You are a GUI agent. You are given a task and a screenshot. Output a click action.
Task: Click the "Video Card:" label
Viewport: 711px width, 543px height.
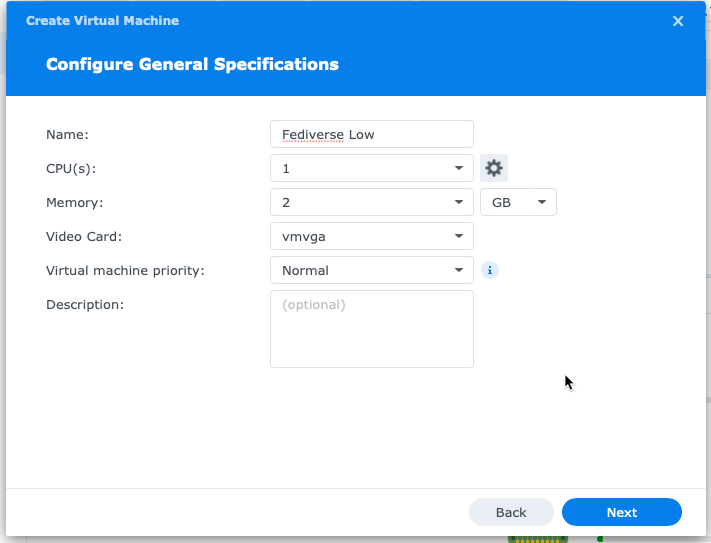[x=84, y=236]
